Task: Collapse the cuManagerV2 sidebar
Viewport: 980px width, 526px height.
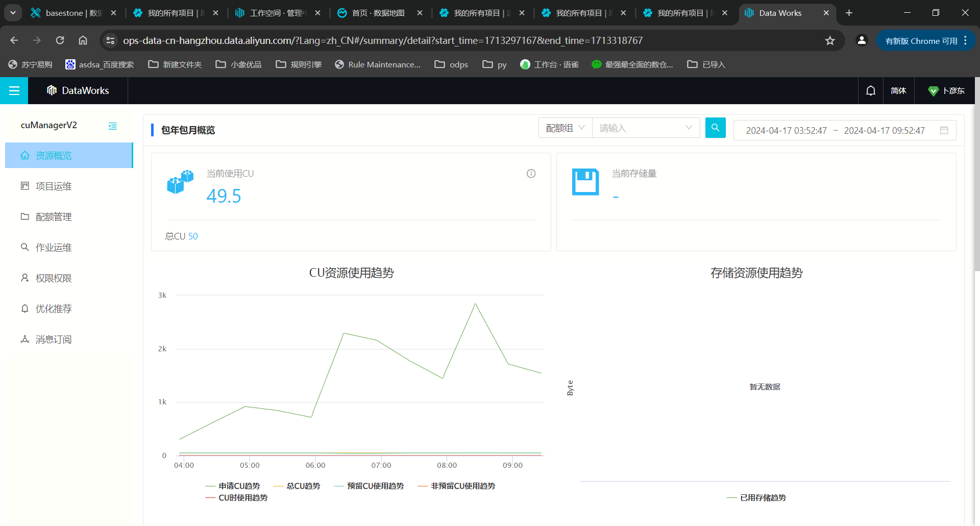Action: click(x=113, y=126)
